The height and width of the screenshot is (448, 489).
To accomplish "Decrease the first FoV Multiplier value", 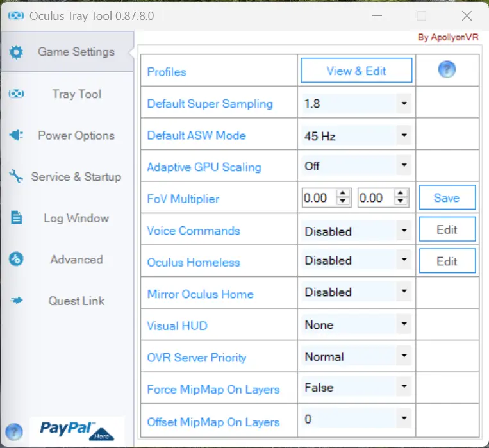I will point(343,201).
